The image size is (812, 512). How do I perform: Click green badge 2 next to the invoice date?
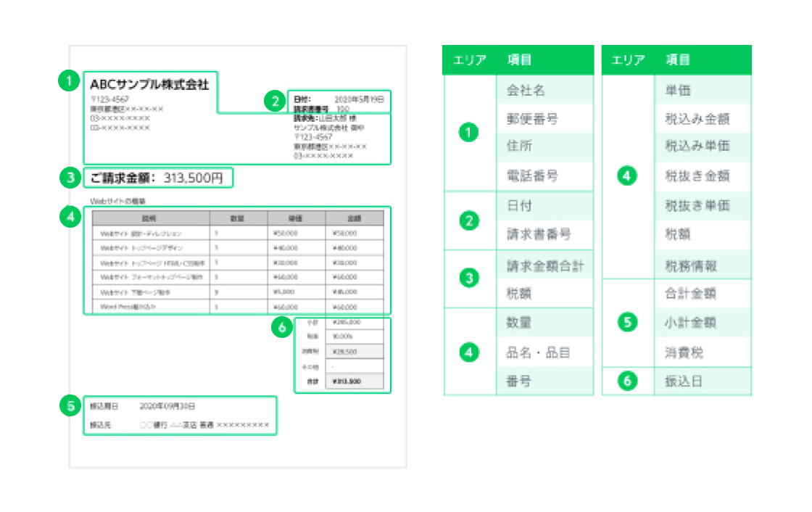pyautogui.click(x=273, y=102)
